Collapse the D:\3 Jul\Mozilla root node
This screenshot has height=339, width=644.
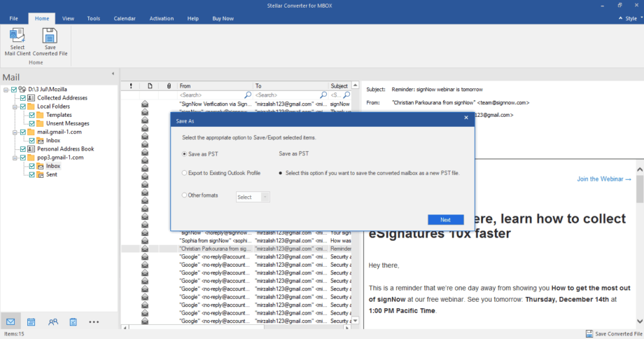click(x=6, y=90)
